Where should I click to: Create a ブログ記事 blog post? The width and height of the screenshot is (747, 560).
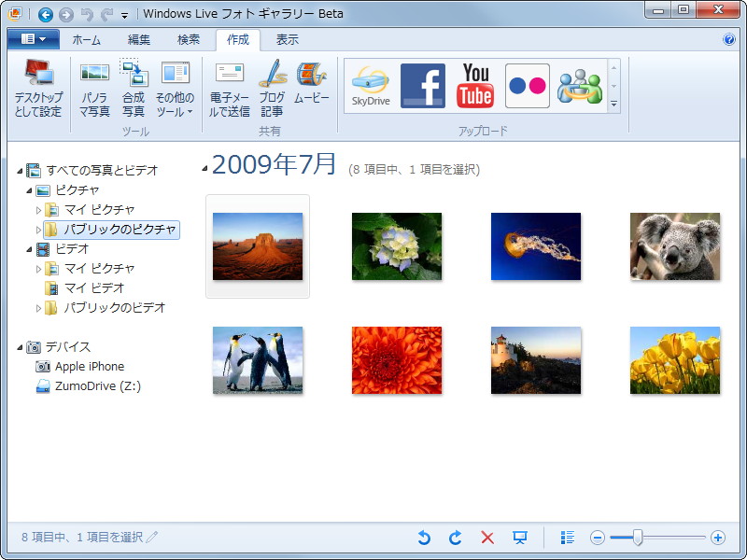coord(272,89)
